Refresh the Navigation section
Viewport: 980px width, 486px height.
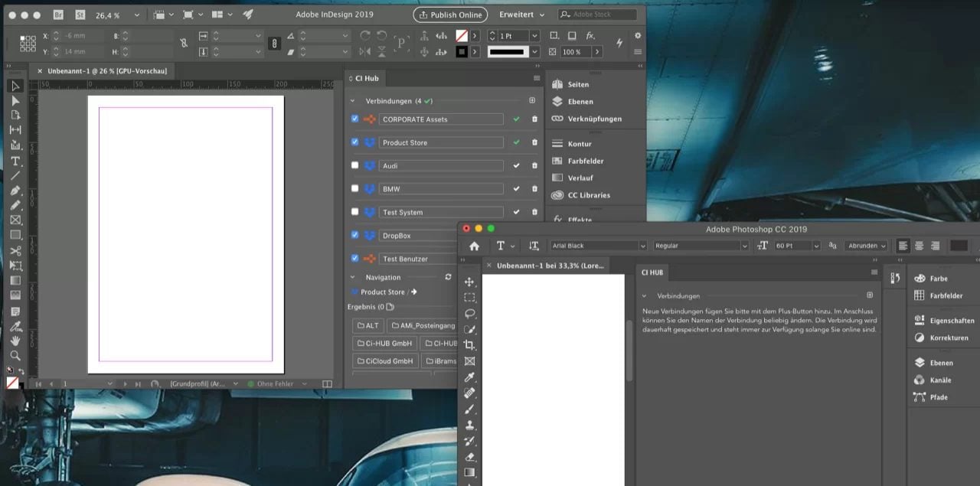448,277
